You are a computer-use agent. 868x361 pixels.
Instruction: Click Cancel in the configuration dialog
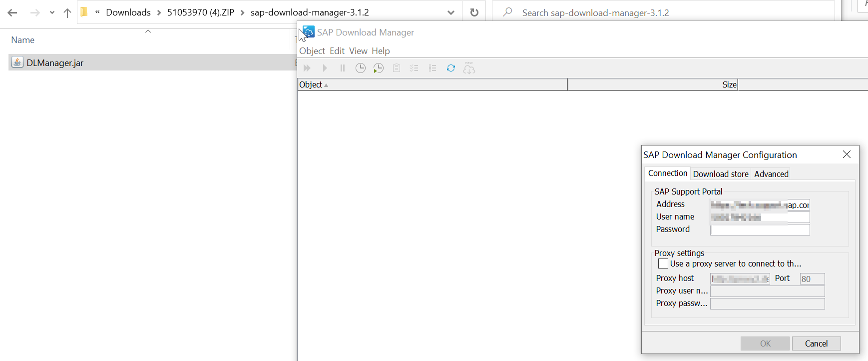pos(817,343)
